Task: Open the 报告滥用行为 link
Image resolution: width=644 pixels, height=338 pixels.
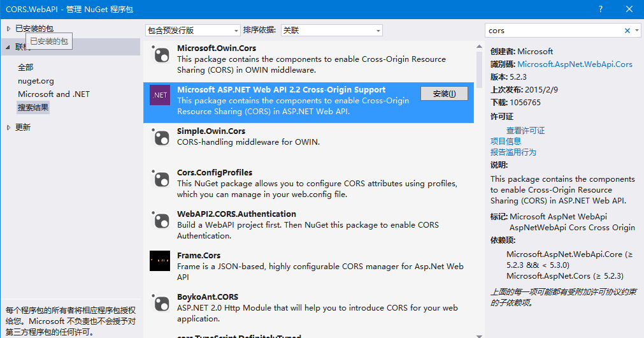Action: 513,152
